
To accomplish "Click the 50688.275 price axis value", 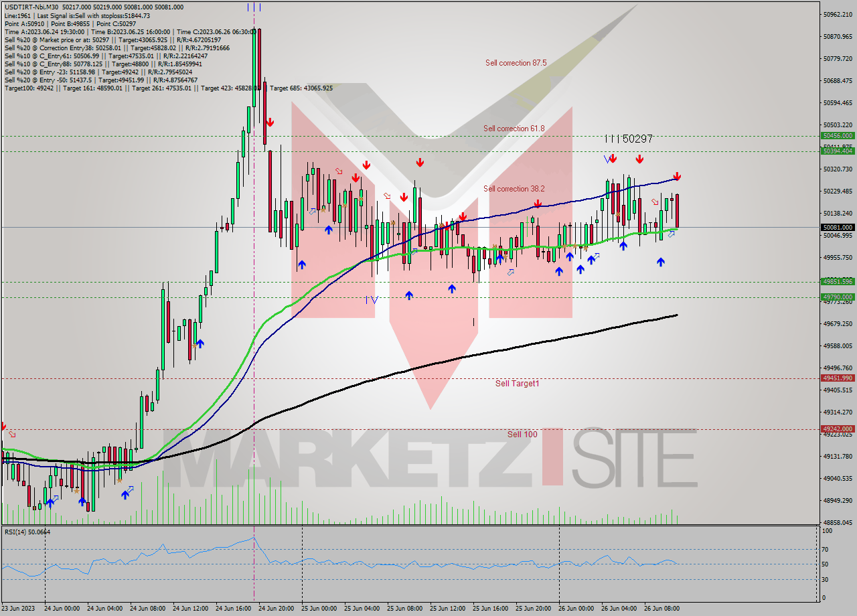I will click(838, 80).
